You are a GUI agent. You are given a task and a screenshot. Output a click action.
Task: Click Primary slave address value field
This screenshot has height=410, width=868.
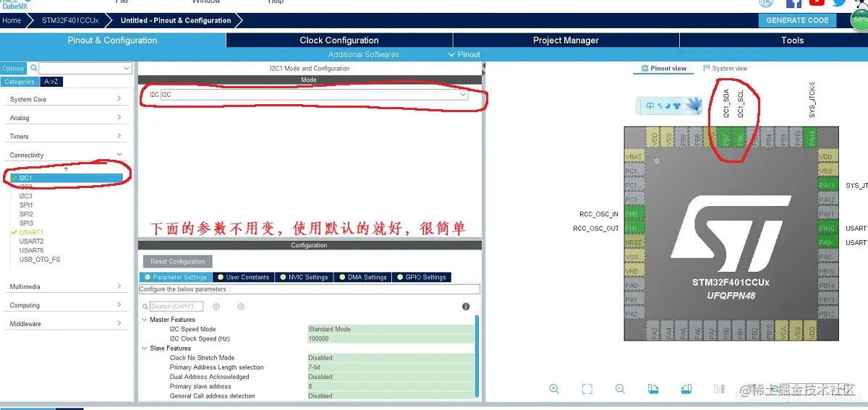pos(391,386)
